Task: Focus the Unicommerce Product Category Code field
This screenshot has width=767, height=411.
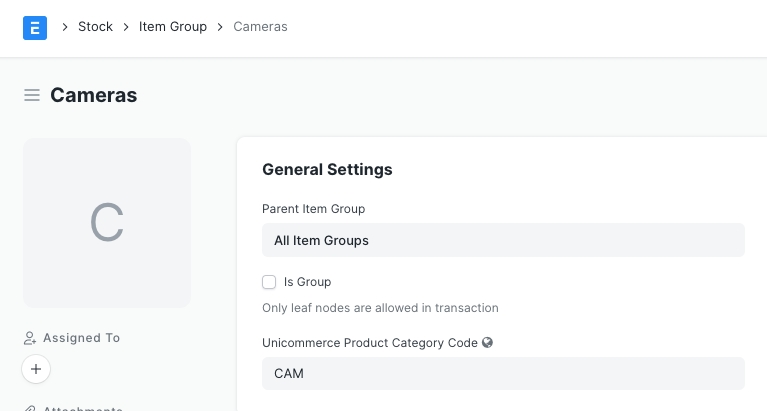Action: (x=503, y=373)
